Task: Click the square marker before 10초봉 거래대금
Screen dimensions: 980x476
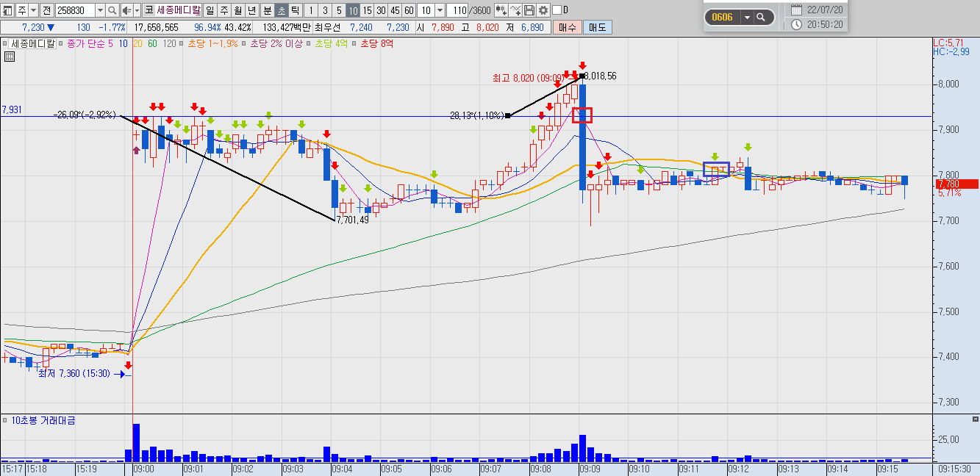Action: (5, 421)
